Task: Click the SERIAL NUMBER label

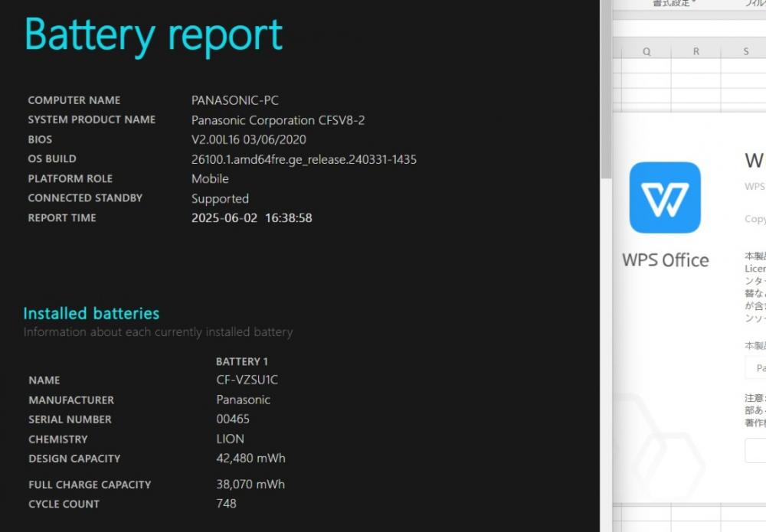Action: tap(70, 419)
